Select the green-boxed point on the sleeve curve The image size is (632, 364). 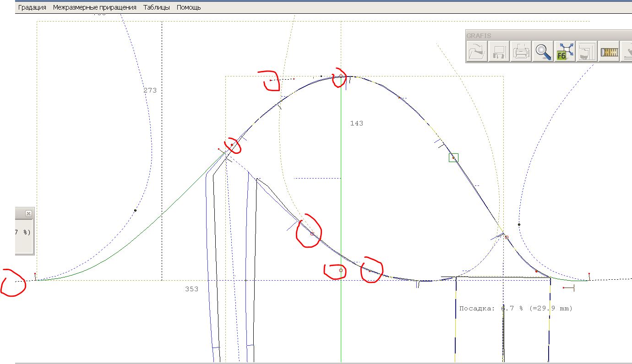453,158
